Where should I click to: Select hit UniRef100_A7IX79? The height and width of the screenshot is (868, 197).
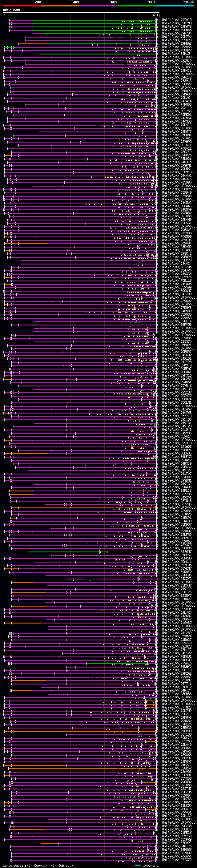(x=177, y=860)
